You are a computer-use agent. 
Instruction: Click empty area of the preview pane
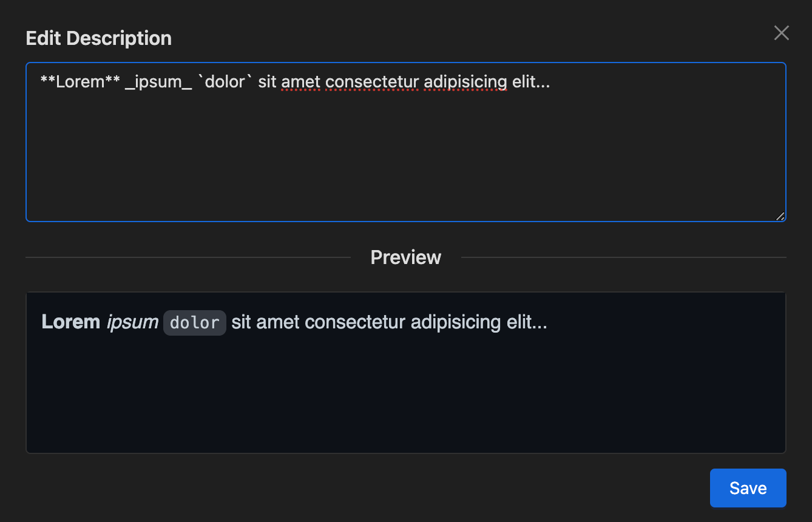(406, 401)
